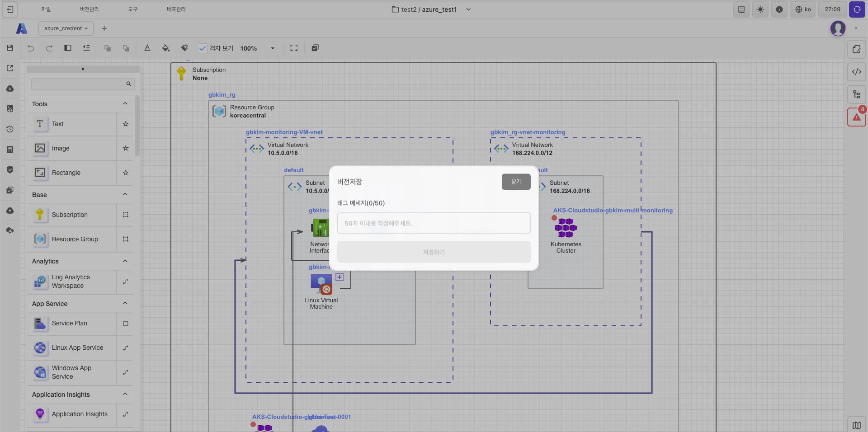Viewport: 868px width, 432px height.
Task: Collapse the App Service section
Action: click(x=125, y=304)
